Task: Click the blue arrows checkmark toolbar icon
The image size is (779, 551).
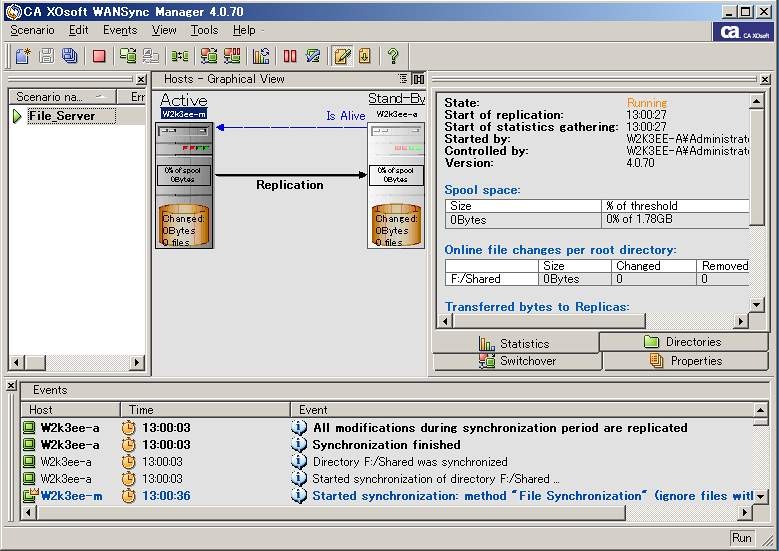Action: pos(313,56)
